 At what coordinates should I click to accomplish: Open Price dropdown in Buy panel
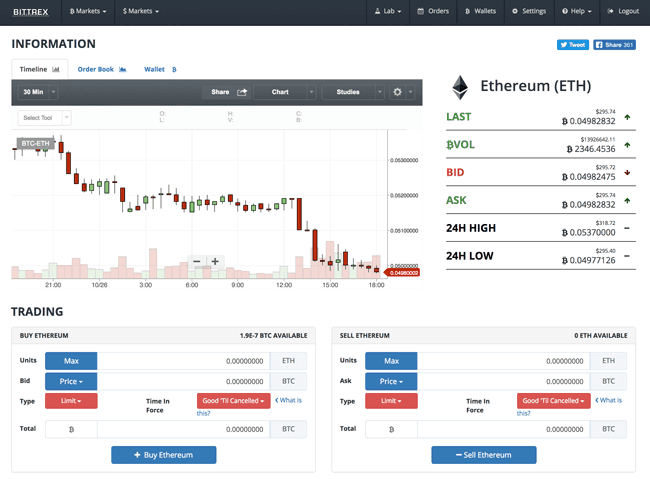pos(71,381)
